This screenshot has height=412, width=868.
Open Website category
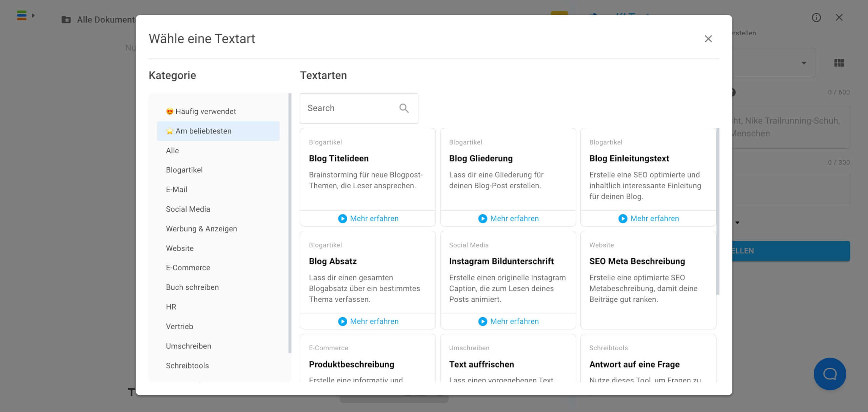tap(218, 248)
